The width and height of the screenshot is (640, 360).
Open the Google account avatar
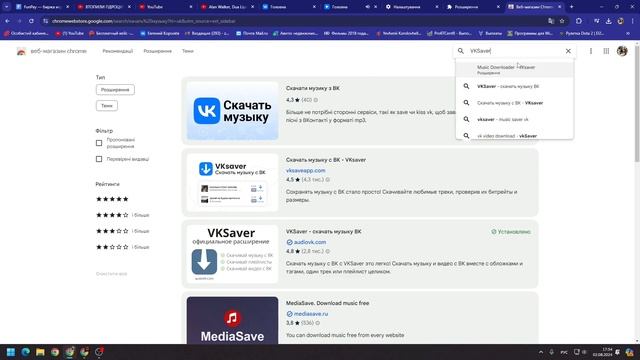[x=622, y=51]
